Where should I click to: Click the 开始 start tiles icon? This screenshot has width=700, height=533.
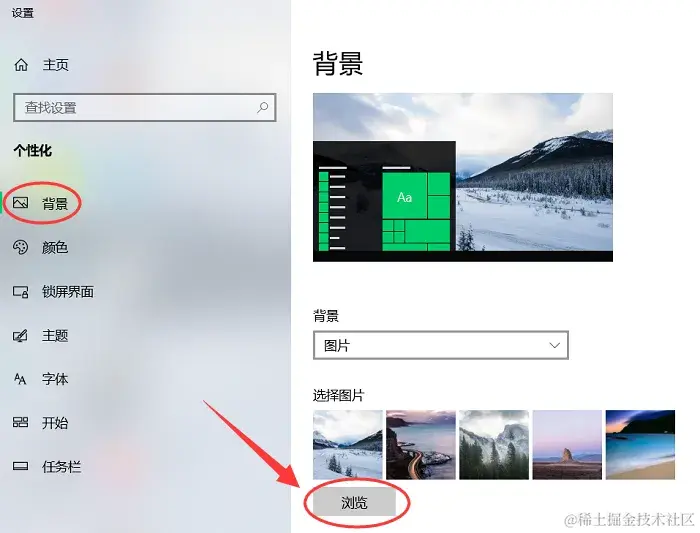(x=21, y=422)
